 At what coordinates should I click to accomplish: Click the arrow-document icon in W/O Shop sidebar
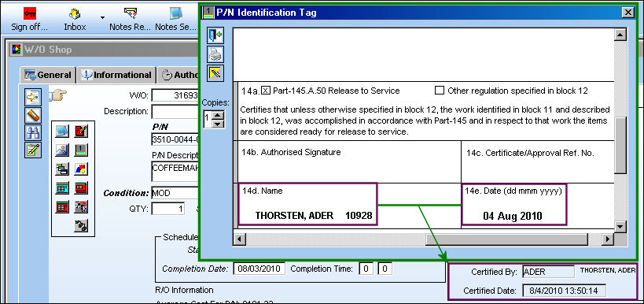[x=32, y=97]
